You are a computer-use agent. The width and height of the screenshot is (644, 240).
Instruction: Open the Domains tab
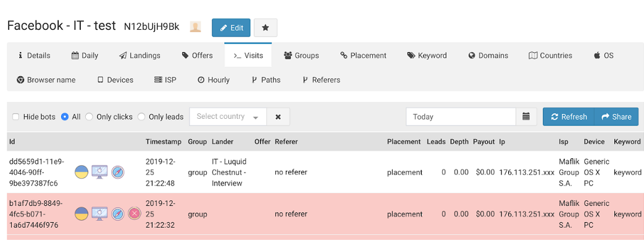488,55
